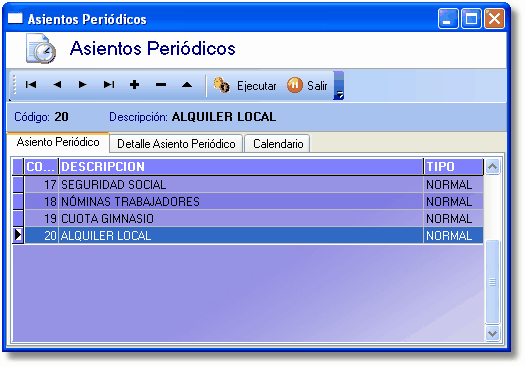Screen dimensions: 525x366
Task: Click NORMAL type of SEGURIDAD SOCIAL
Action: [x=453, y=185]
